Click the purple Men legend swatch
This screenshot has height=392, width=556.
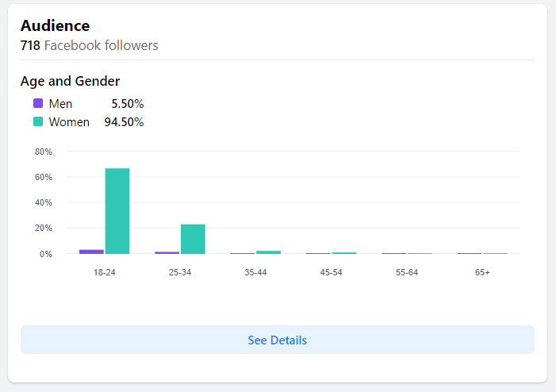(38, 103)
